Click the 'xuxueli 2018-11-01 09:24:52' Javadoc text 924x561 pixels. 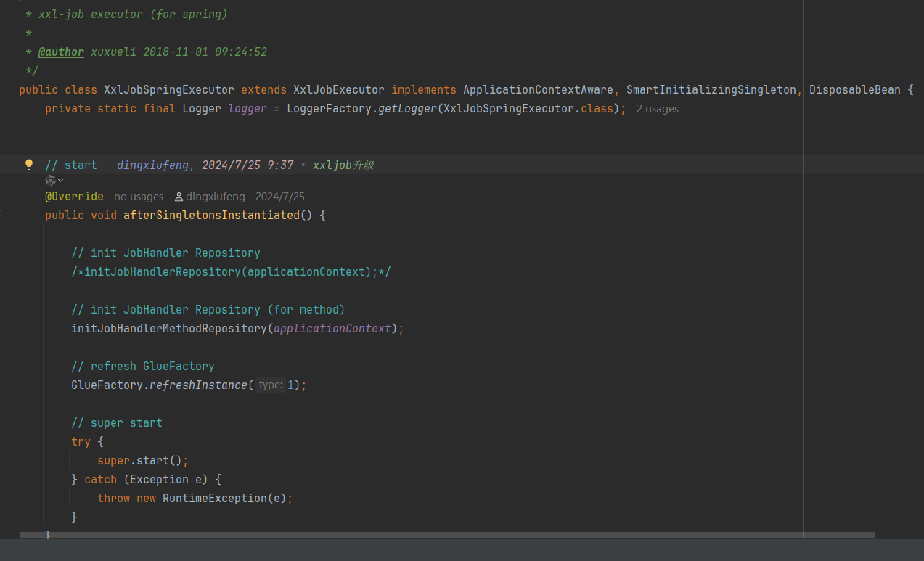click(179, 52)
